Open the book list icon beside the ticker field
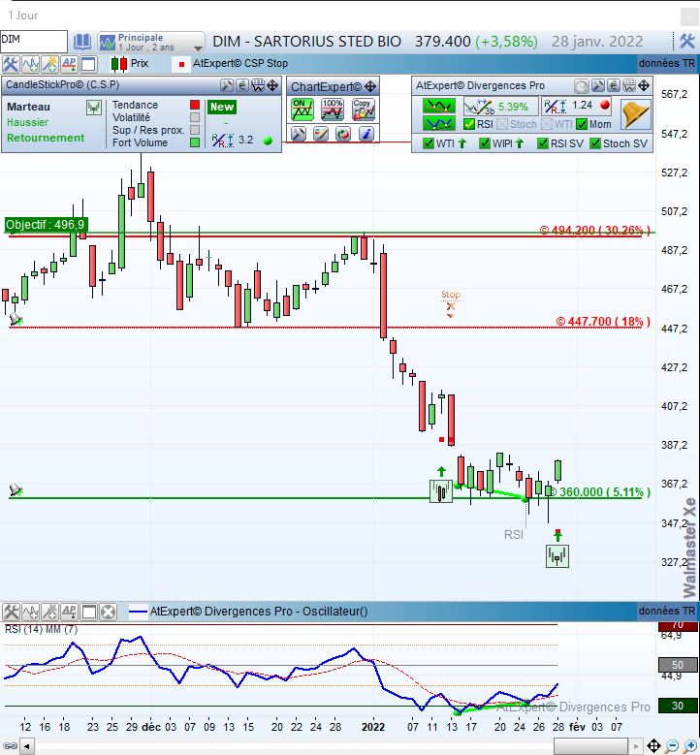The height and width of the screenshot is (755, 700). click(x=82, y=42)
